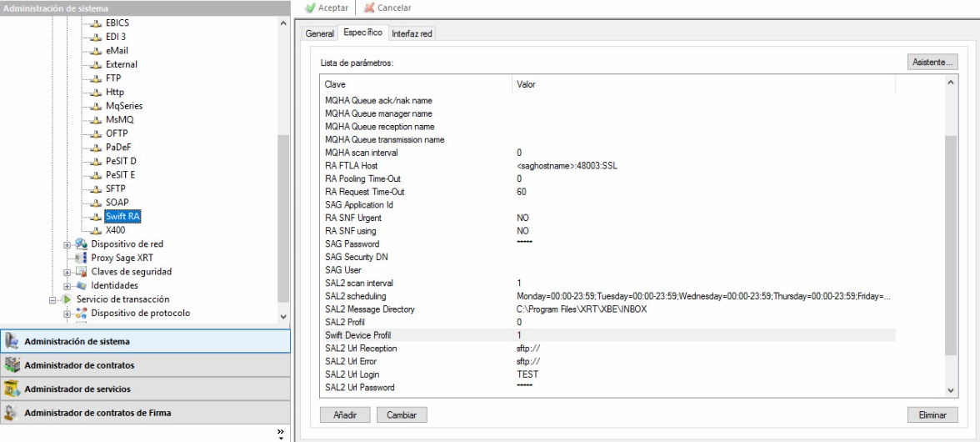Click the Administrador de contratos panel icon
This screenshot has height=442, width=980.
tap(12, 365)
